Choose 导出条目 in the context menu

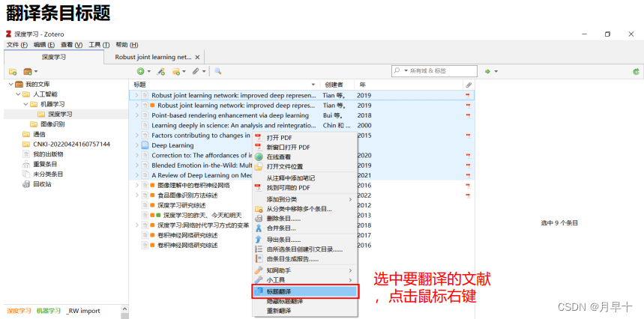pos(304,240)
